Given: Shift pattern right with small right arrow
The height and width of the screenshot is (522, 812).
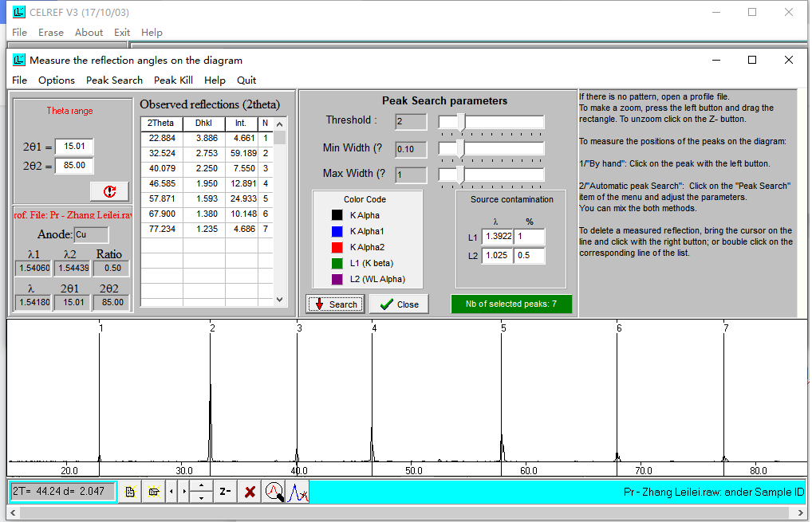Looking at the screenshot, I should click(x=184, y=492).
